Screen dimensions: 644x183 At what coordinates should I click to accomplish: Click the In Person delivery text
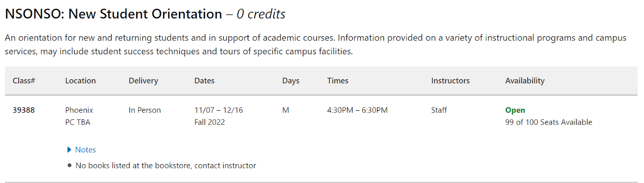click(145, 110)
